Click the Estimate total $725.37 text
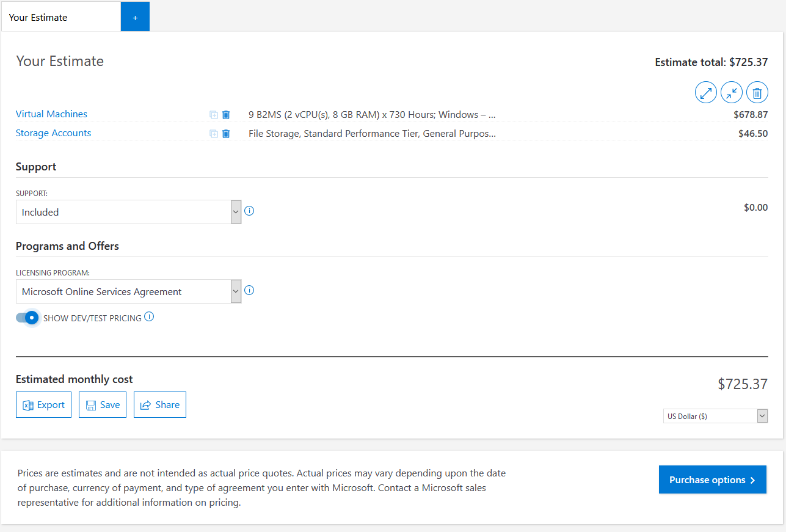 pos(711,62)
